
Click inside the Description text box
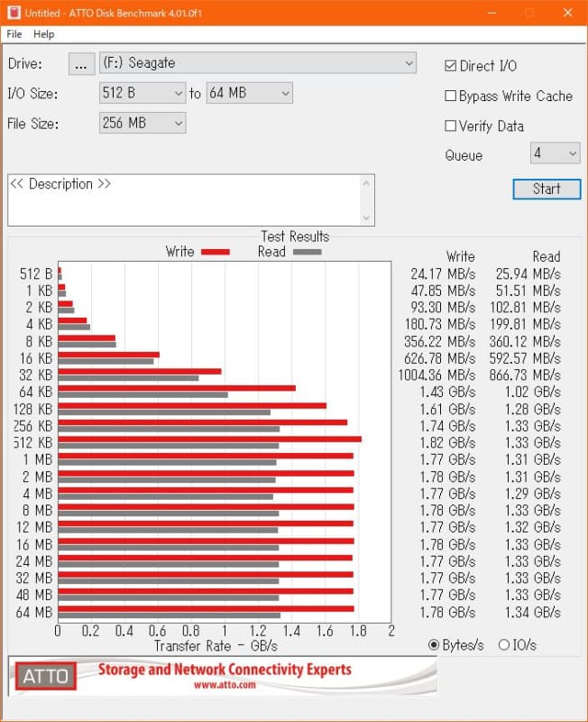pos(184,199)
